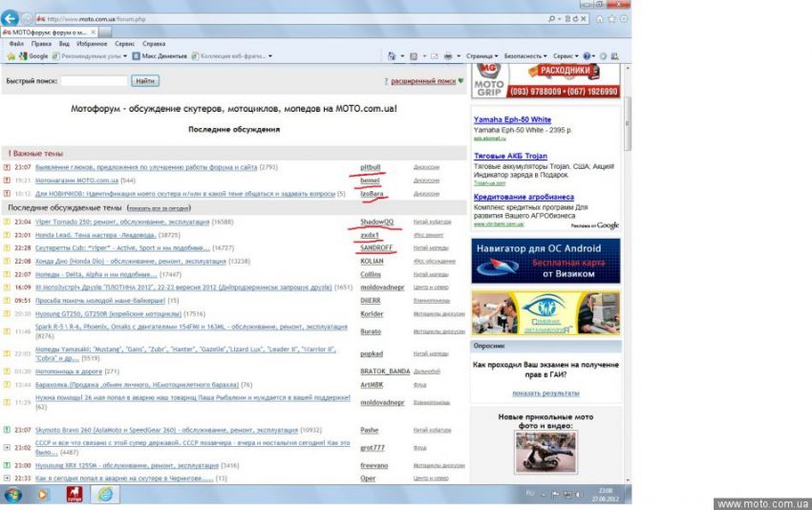This screenshot has width=812, height=510.
Task: Open the Print options dropdown arrow
Action: (x=459, y=56)
